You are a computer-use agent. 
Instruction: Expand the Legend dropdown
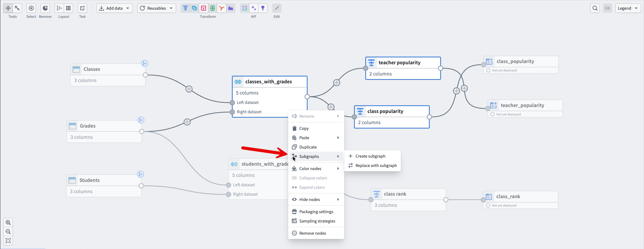tap(628, 8)
